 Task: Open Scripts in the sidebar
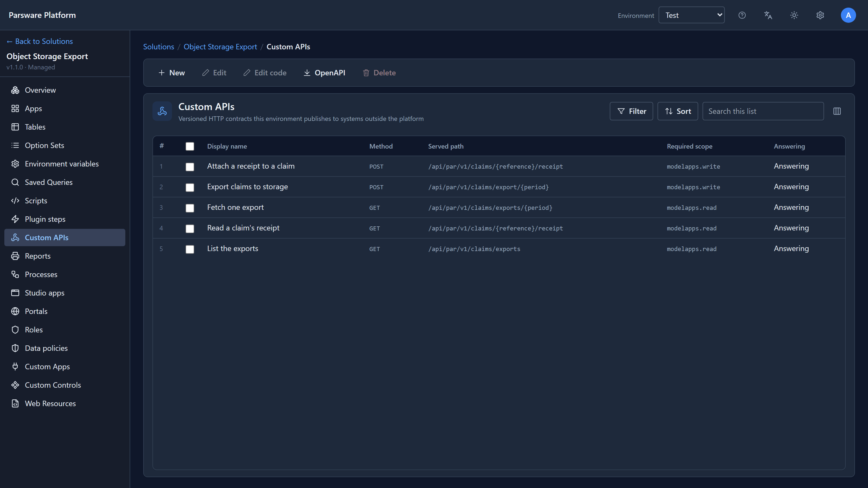[x=65, y=201]
